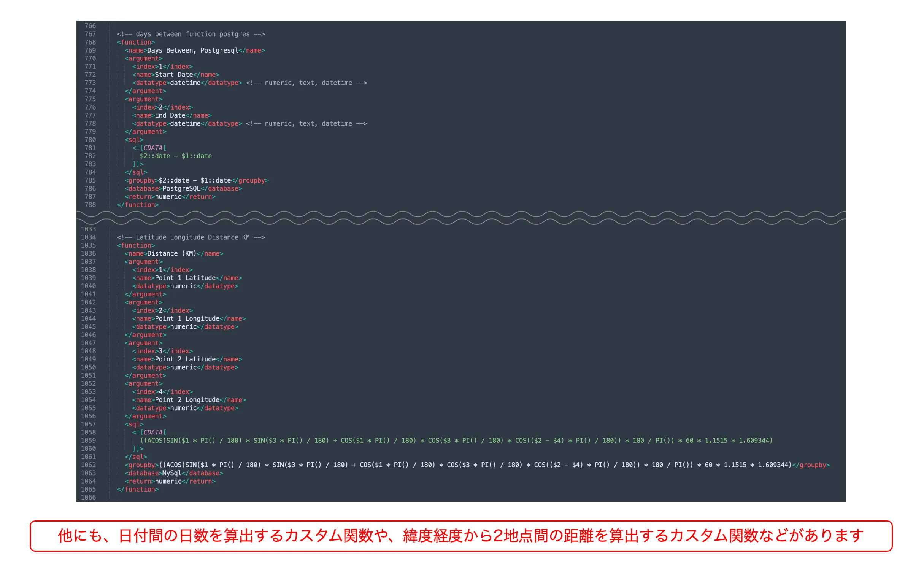Click the closing groupby tag on line 1062
Screen dimensions: 924x576
click(x=811, y=465)
